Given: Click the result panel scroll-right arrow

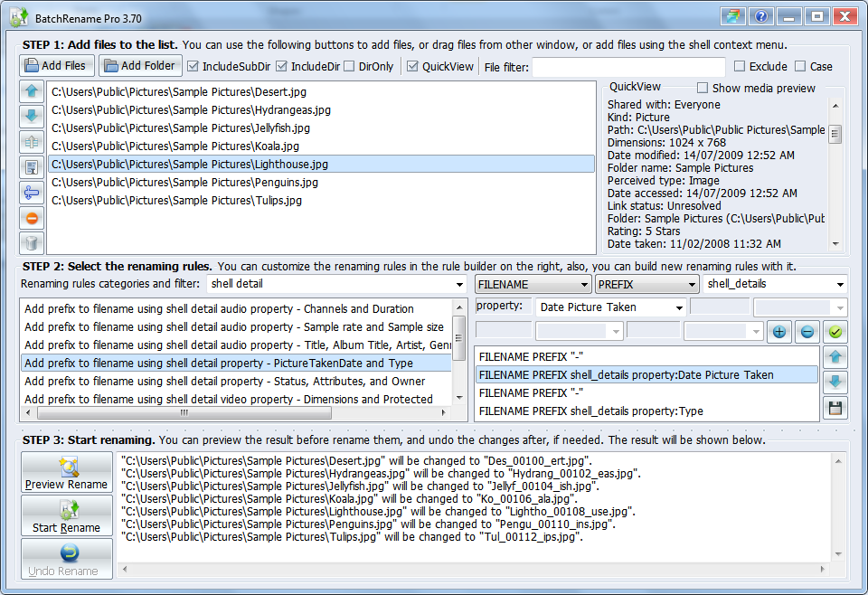Looking at the screenshot, I should [x=822, y=569].
